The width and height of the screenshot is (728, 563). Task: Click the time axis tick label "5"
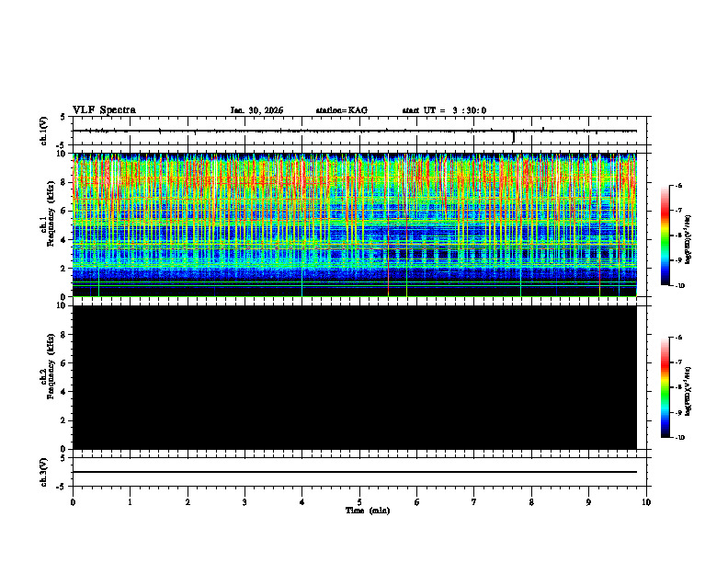click(359, 502)
